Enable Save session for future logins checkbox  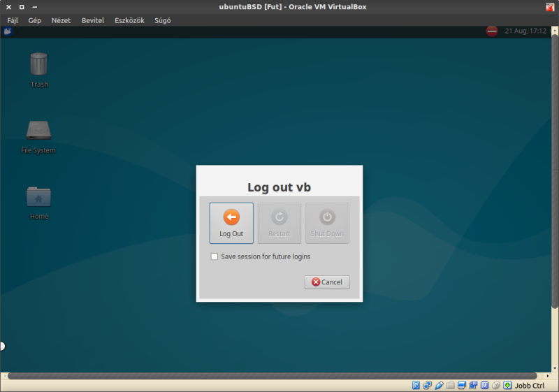pos(215,256)
